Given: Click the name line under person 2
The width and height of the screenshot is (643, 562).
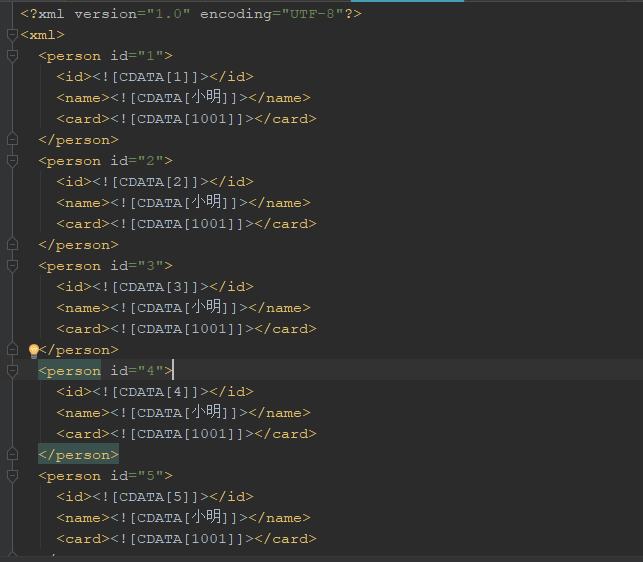Looking at the screenshot, I should (x=183, y=203).
